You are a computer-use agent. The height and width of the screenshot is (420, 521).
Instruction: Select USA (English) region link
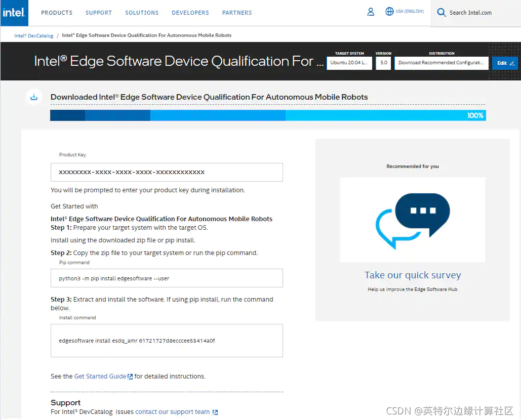click(x=410, y=11)
